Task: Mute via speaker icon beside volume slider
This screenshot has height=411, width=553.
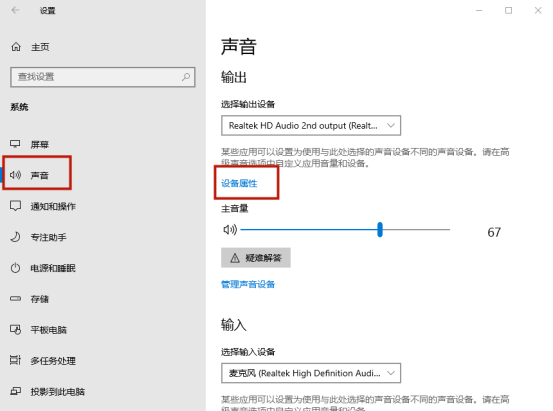Action: (x=230, y=230)
